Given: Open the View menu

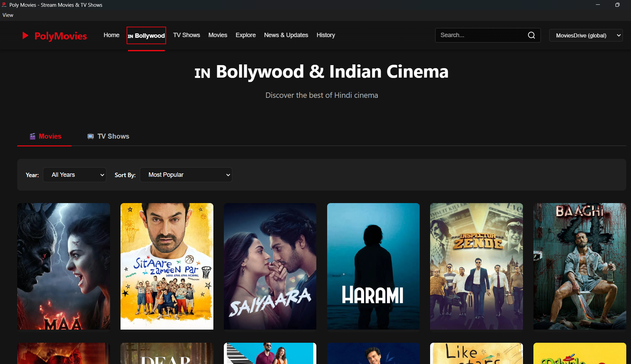Looking at the screenshot, I should tap(8, 15).
